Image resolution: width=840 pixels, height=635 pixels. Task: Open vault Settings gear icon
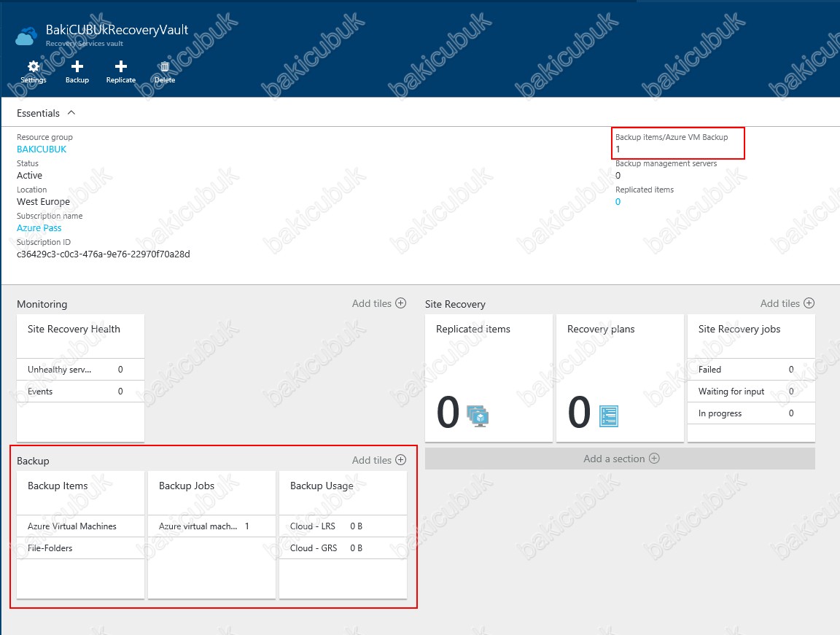(x=34, y=66)
